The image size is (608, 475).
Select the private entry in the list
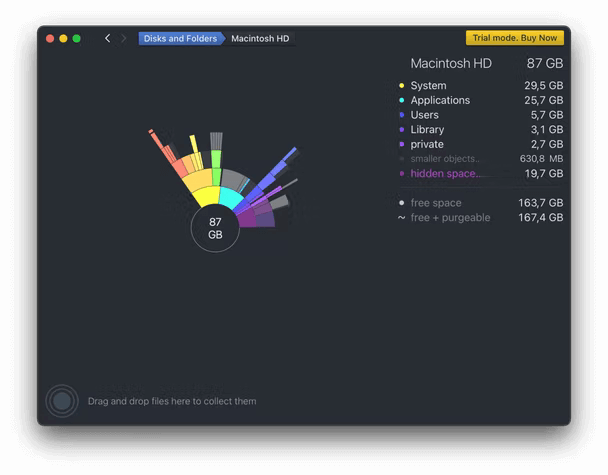[x=481, y=144]
